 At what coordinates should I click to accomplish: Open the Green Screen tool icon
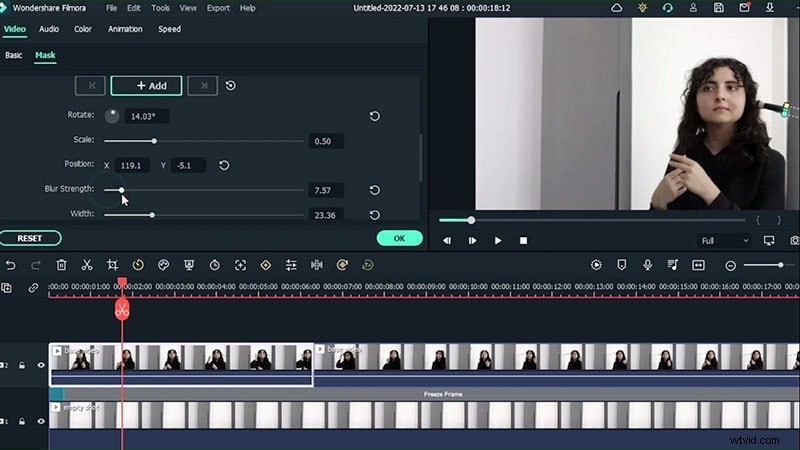point(189,265)
